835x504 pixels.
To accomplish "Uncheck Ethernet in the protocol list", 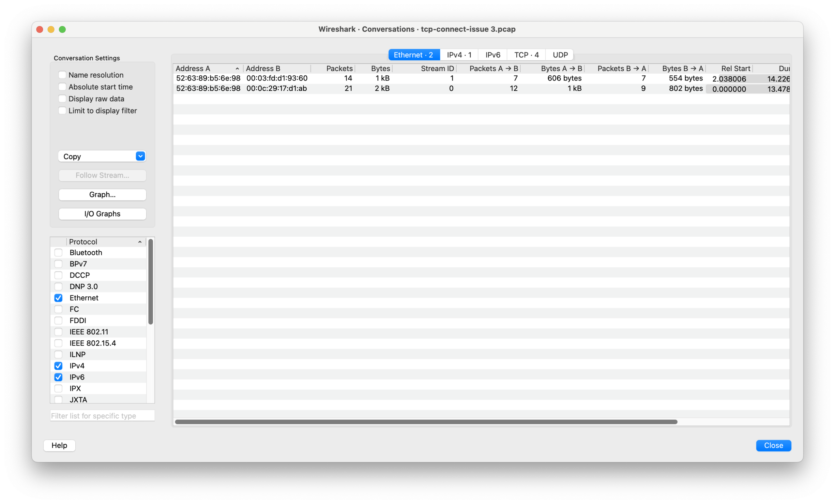I will pyautogui.click(x=58, y=298).
